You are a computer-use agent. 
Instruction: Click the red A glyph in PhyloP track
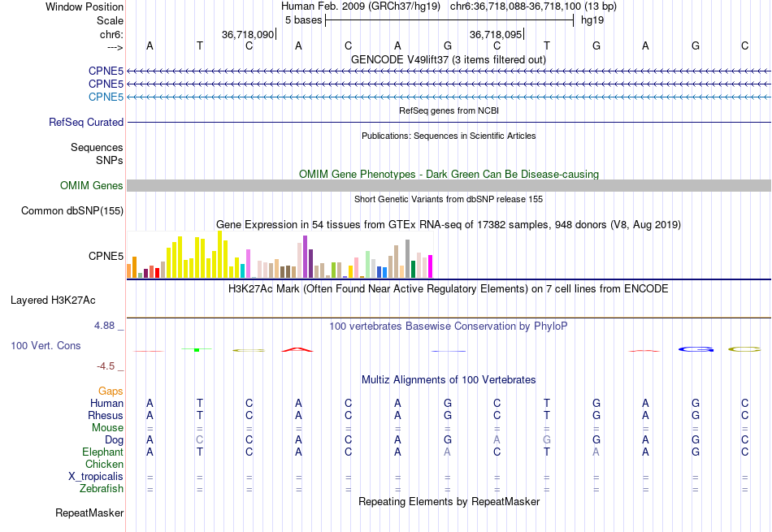297,349
